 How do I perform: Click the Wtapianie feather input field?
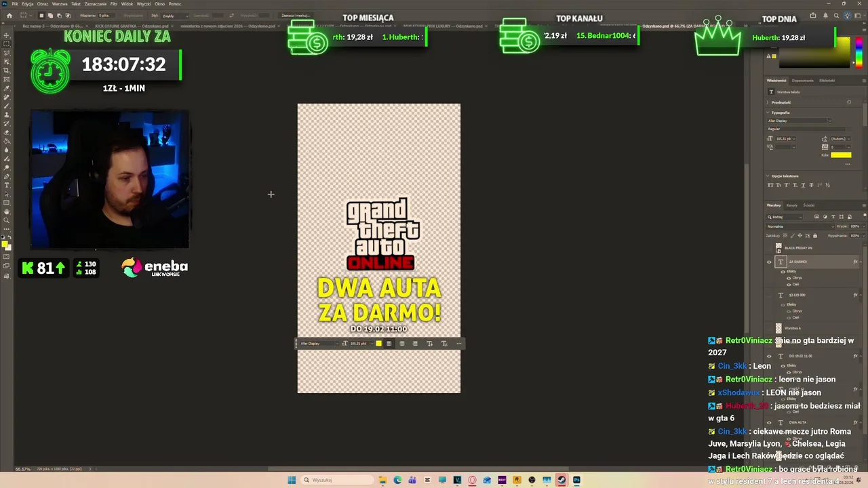[x=106, y=16]
